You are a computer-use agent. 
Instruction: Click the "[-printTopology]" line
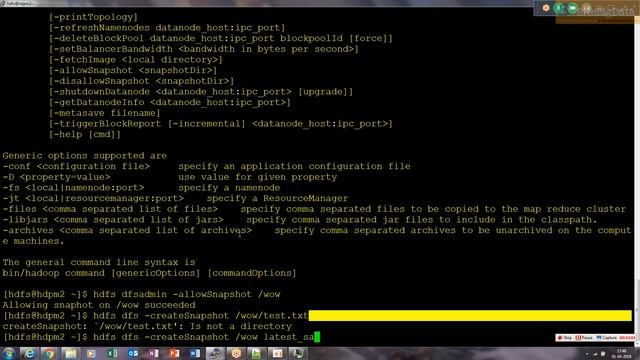tap(93, 17)
